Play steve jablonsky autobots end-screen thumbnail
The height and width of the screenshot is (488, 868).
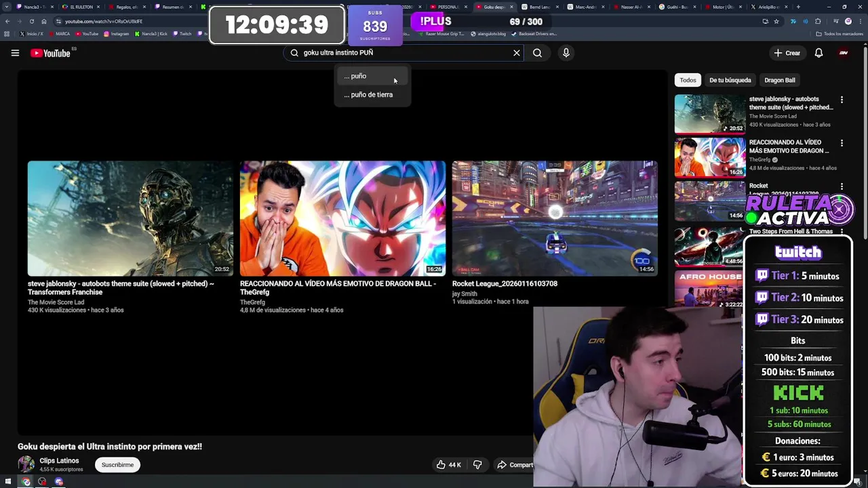click(130, 218)
